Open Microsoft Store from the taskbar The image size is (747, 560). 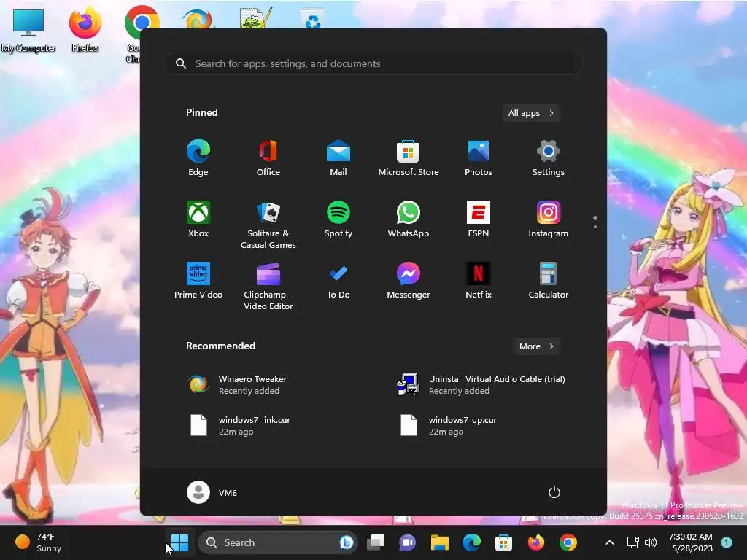[x=503, y=542]
